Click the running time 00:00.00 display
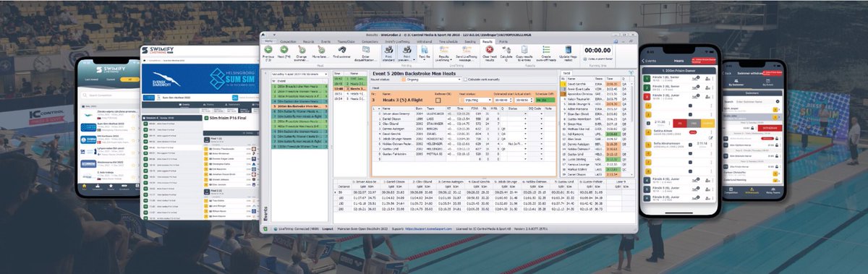Image resolution: width=868 pixels, height=274 pixels. click(x=597, y=50)
